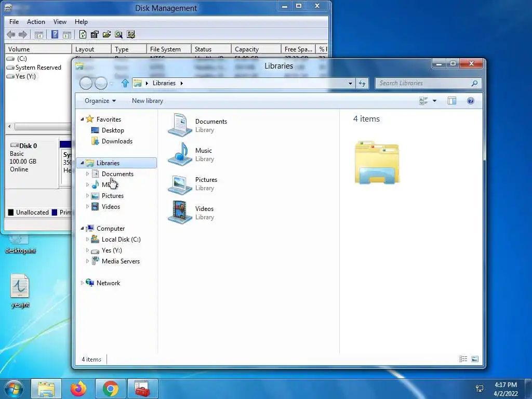The width and height of the screenshot is (532, 399).
Task: Click Show/Hide Console Tree icon in Disk Management
Action: [38, 35]
